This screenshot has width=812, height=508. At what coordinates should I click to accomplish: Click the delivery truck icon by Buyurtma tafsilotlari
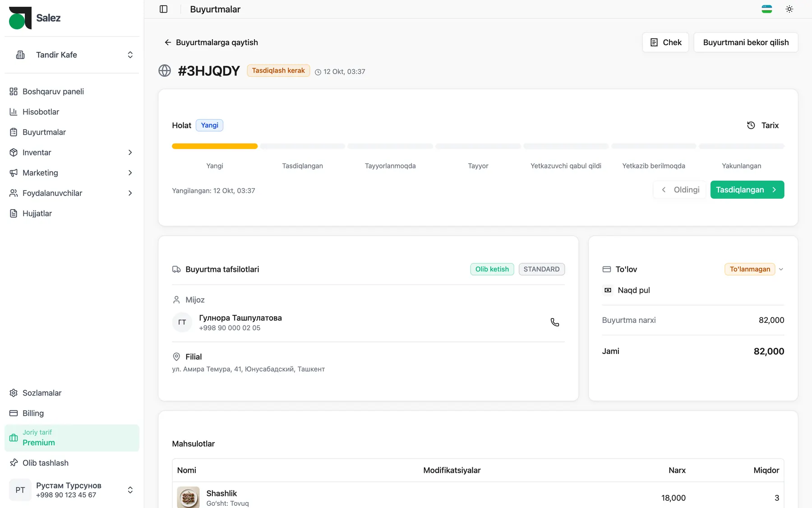(176, 269)
